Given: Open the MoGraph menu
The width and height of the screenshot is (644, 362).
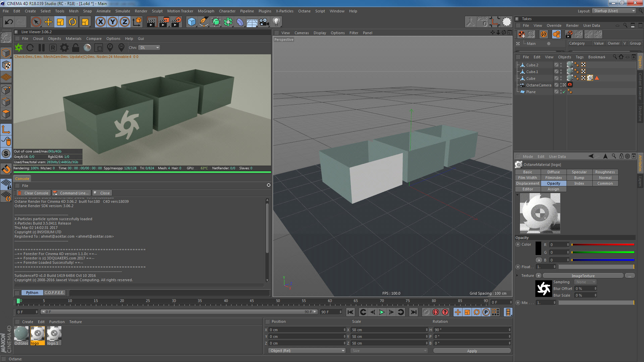Looking at the screenshot, I should 206,11.
